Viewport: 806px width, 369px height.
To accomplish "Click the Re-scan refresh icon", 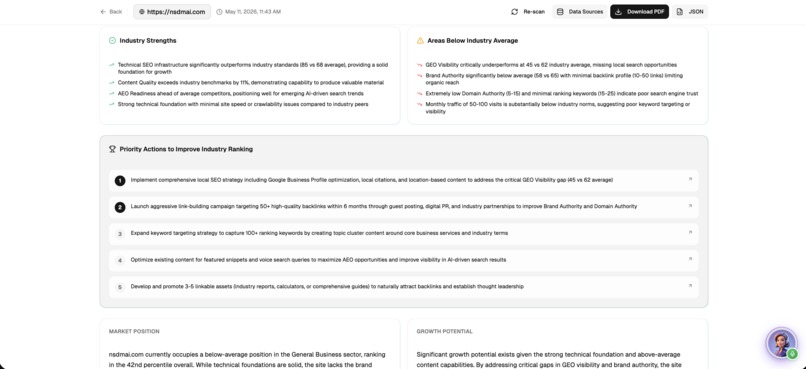I will point(515,12).
